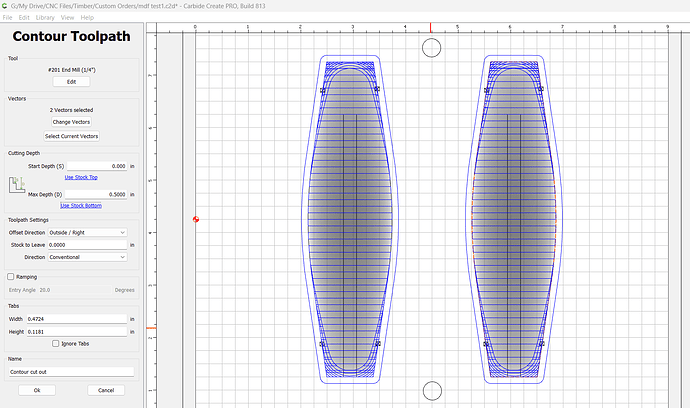The height and width of the screenshot is (408, 690).
Task: Open the Help menu
Action: [x=87, y=18]
